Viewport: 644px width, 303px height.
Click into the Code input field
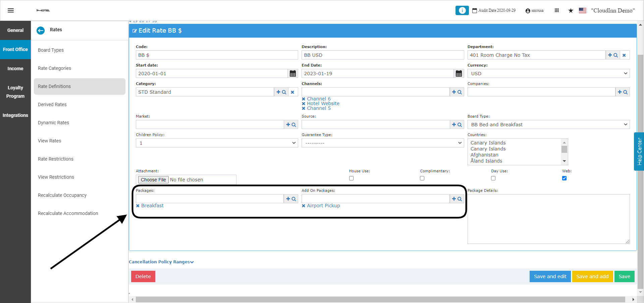point(217,55)
